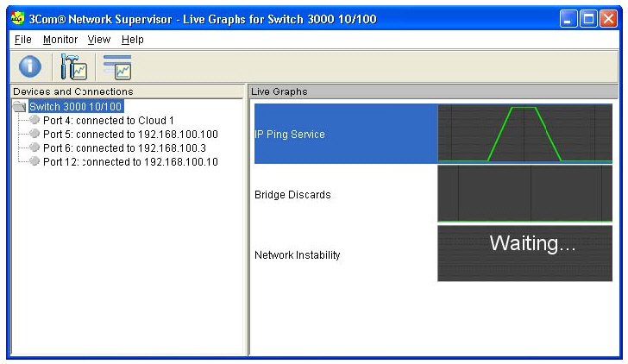Click the Port 5 status bullet icon
This screenshot has height=364, width=628.
point(35,134)
